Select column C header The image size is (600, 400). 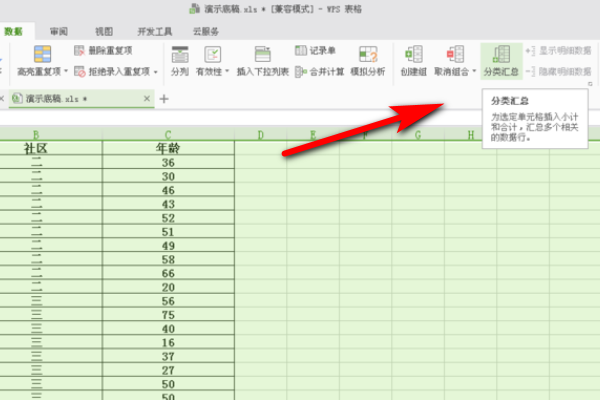click(x=168, y=135)
